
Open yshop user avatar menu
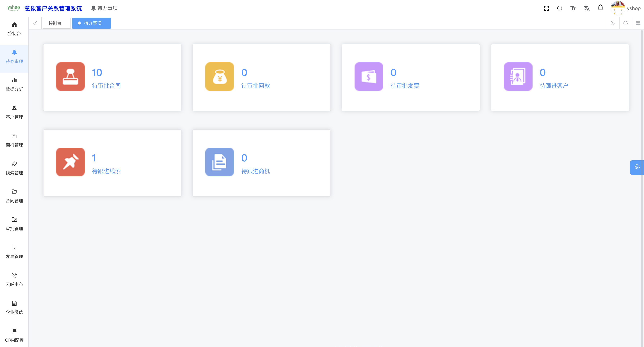coord(618,8)
